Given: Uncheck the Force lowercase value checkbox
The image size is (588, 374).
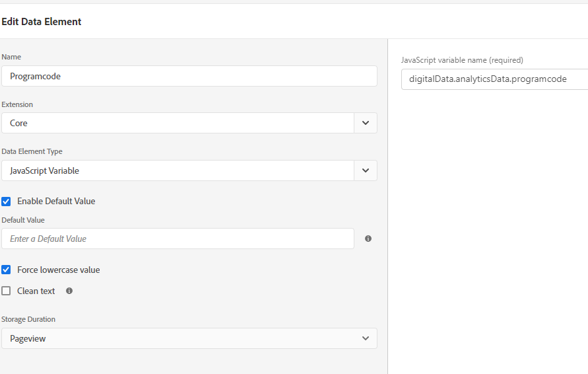Looking at the screenshot, I should 7,270.
